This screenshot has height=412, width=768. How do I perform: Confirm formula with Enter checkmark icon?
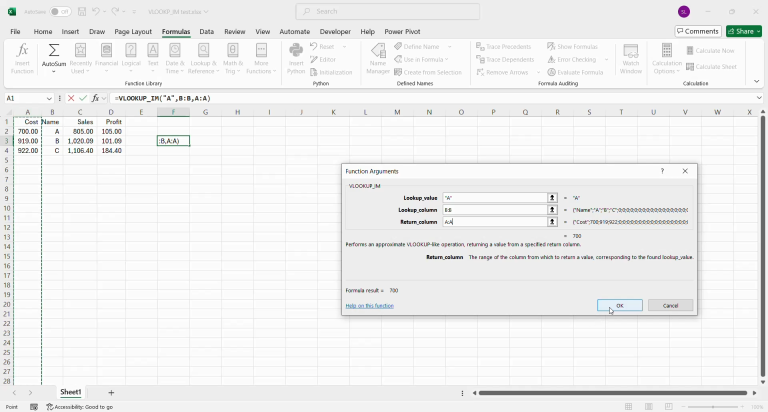coord(84,99)
